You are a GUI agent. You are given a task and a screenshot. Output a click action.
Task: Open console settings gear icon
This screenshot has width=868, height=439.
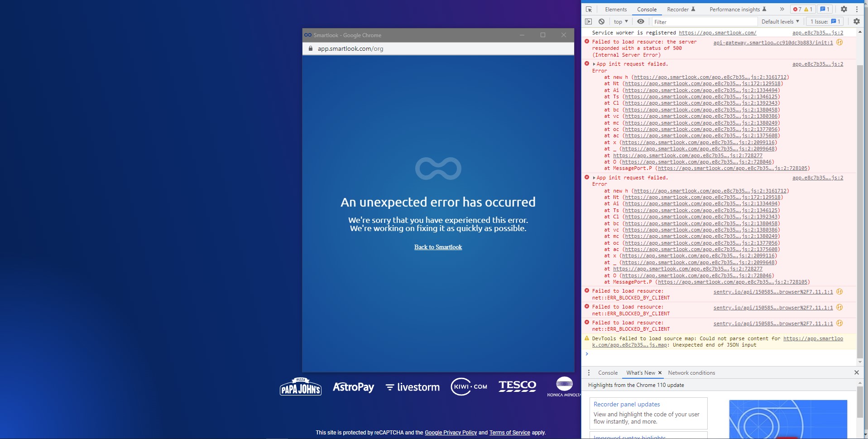(x=856, y=21)
